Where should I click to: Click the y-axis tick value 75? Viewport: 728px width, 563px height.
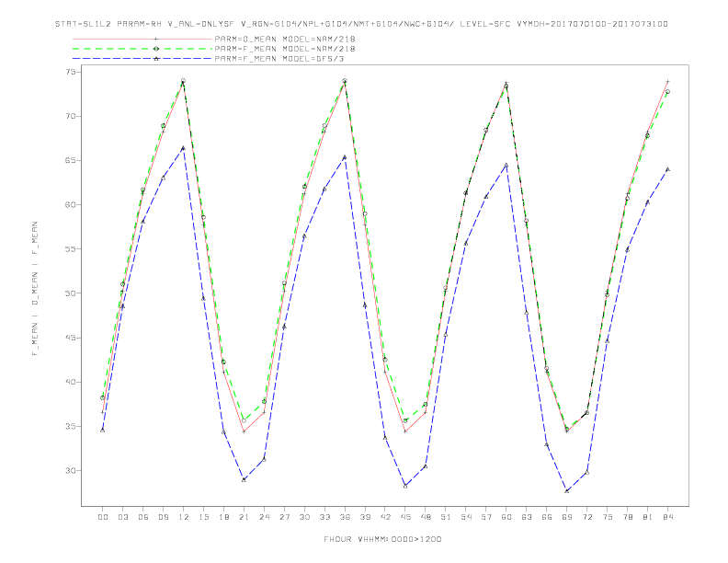71,72
